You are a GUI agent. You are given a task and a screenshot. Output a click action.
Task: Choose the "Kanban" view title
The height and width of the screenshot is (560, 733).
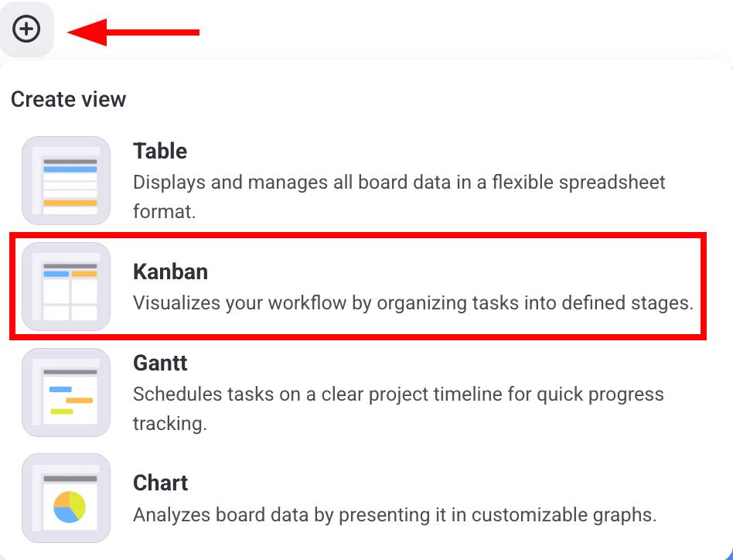pos(170,271)
